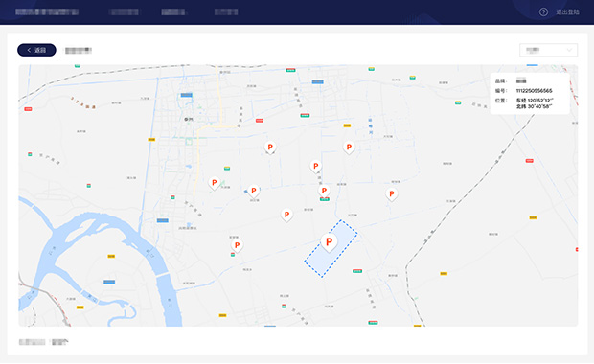Open the help question mark icon
Image resolution: width=594 pixels, height=364 pixels.
coord(543,12)
